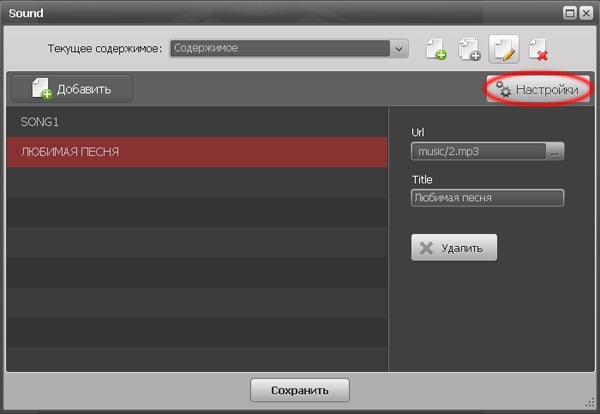The image size is (600, 414).
Task: Click the duplicate content pages icon
Action: click(470, 48)
